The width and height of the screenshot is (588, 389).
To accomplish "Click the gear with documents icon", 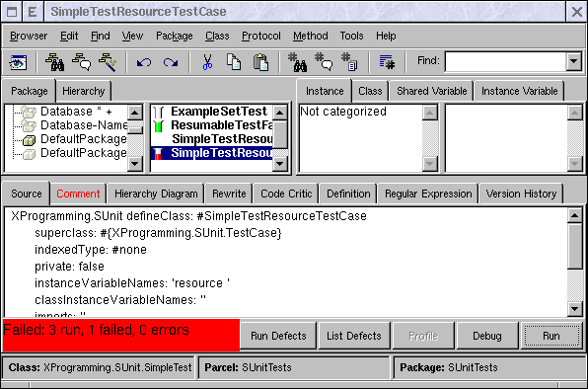I will [349, 62].
